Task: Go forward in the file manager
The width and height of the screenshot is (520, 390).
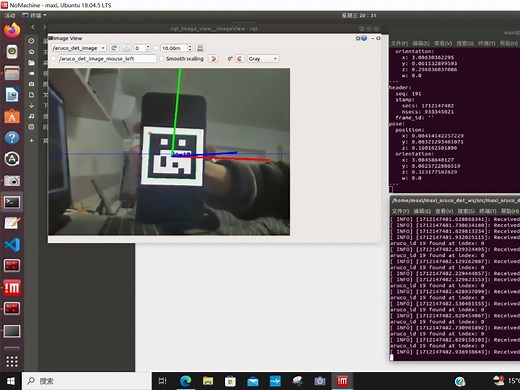Action: [44, 27]
